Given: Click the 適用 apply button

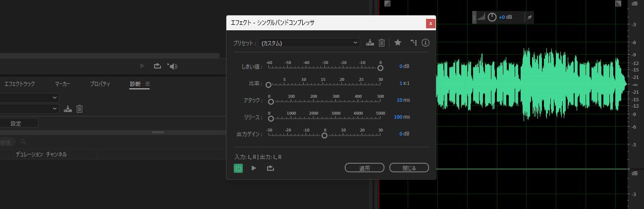Looking at the screenshot, I should click(365, 168).
